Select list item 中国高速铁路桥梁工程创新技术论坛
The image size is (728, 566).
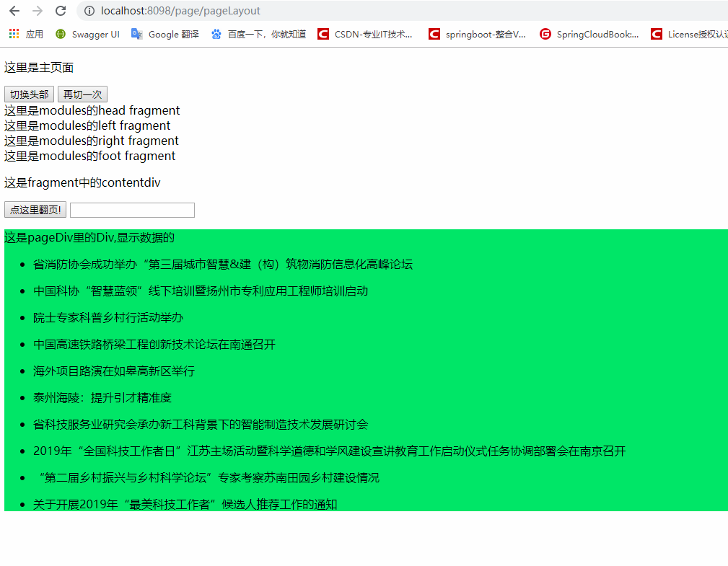click(x=154, y=345)
